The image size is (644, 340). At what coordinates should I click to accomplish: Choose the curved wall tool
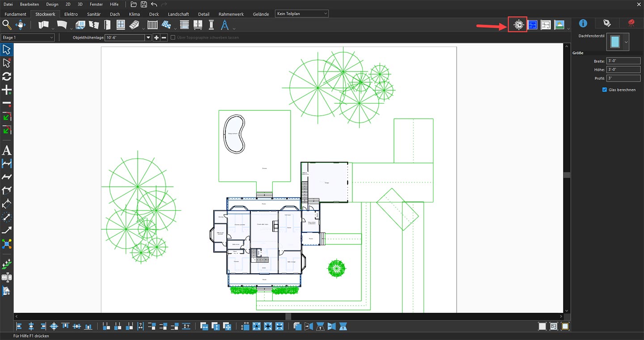[62, 25]
